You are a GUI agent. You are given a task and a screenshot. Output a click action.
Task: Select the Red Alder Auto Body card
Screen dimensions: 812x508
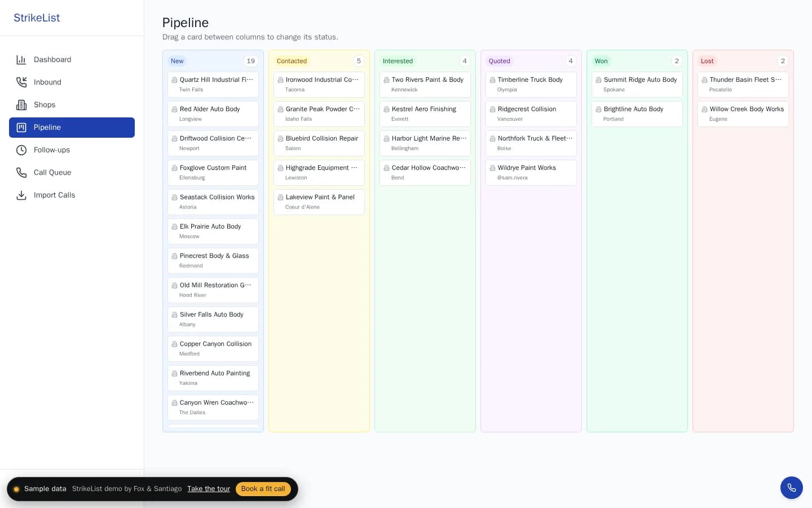click(213, 114)
